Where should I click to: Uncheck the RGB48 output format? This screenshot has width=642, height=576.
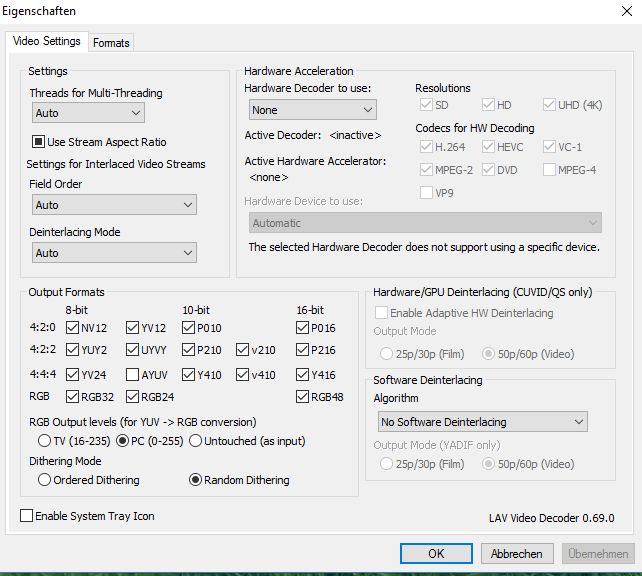(x=302, y=396)
